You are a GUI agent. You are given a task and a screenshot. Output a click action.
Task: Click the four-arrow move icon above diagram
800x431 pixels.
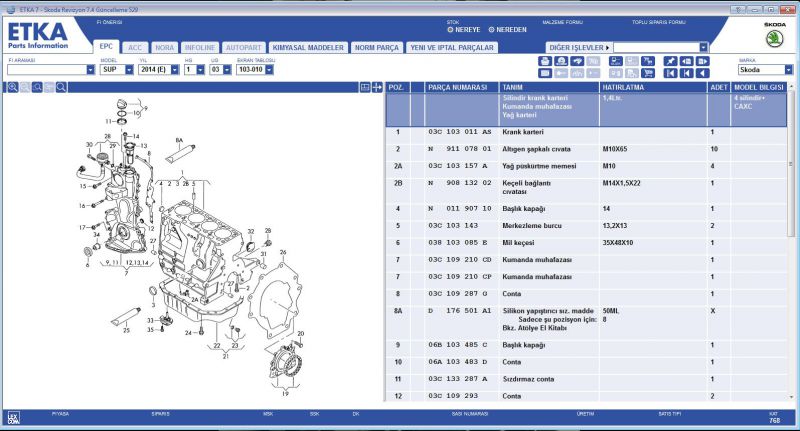pyautogui.click(x=377, y=87)
